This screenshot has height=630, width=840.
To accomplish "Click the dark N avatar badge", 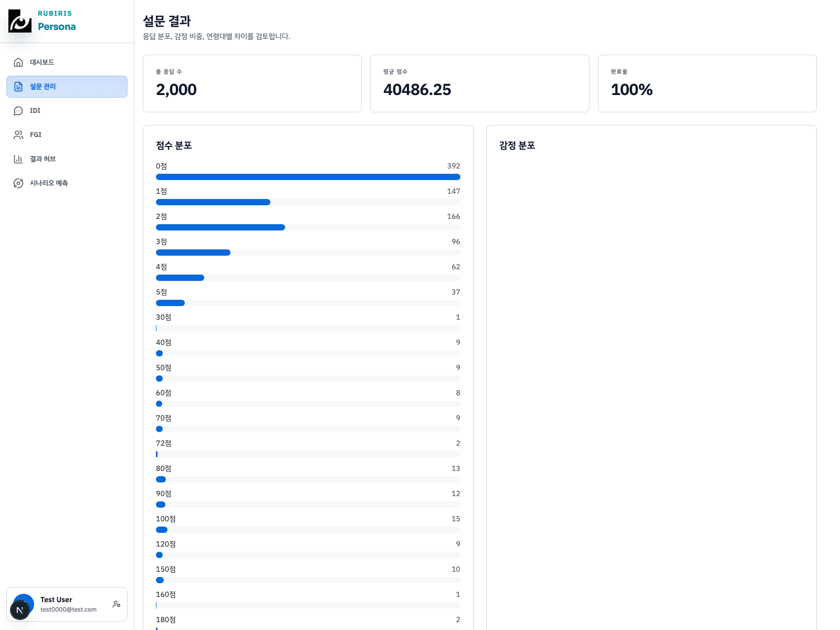I will tap(20, 610).
